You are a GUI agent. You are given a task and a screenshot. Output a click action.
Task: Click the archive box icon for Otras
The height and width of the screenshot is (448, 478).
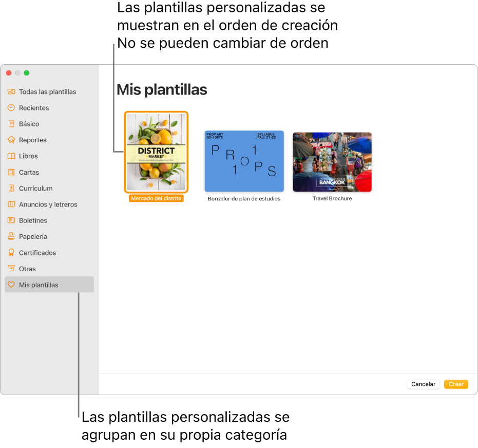coord(11,269)
